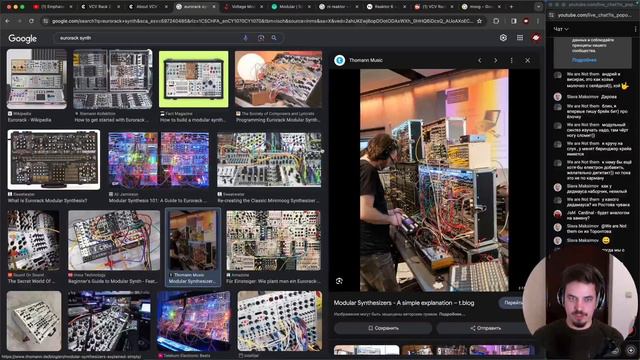Switch to the VCV Rack tab
The width and height of the screenshot is (640, 360).
(100, 7)
